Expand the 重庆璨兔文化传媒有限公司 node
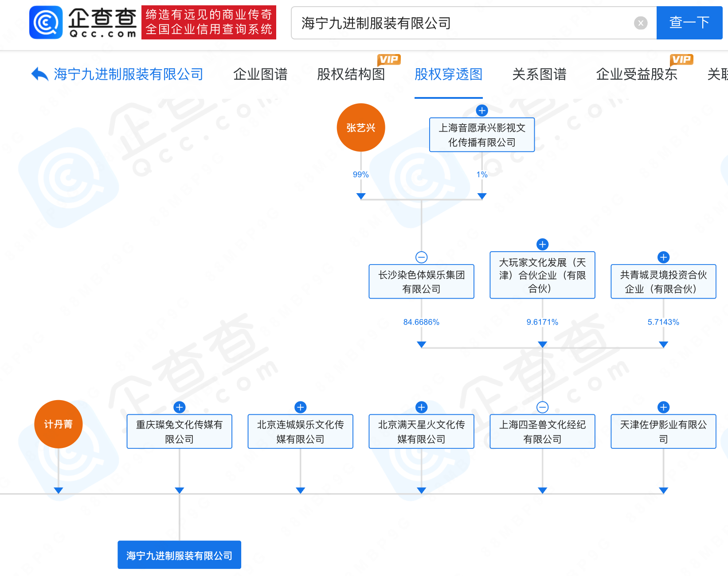 [x=179, y=407]
